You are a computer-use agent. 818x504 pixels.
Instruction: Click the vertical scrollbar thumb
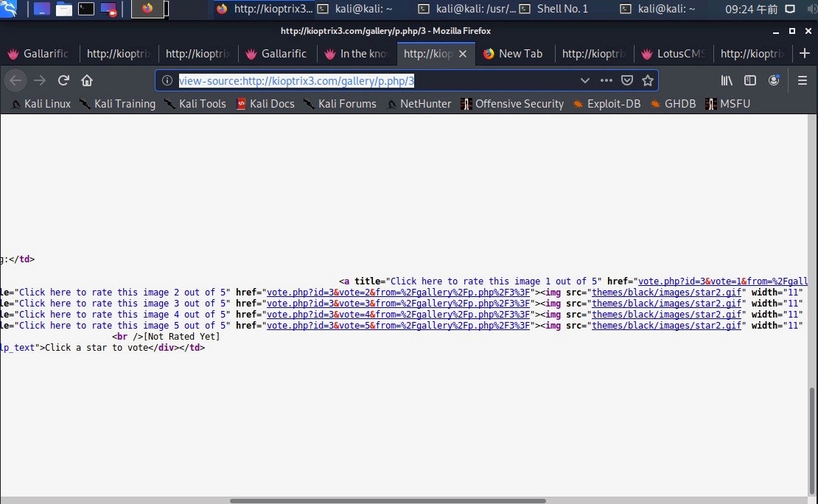[812, 439]
